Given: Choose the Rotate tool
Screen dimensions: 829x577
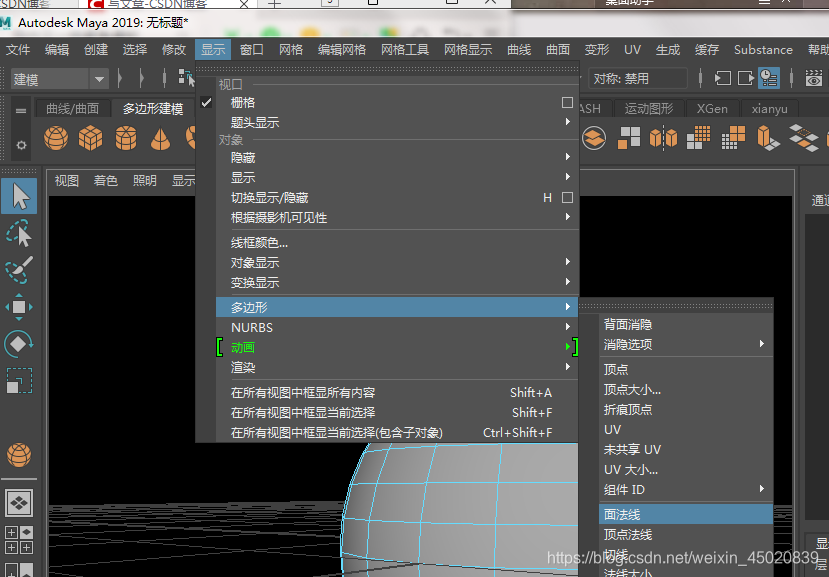Looking at the screenshot, I should tap(19, 344).
